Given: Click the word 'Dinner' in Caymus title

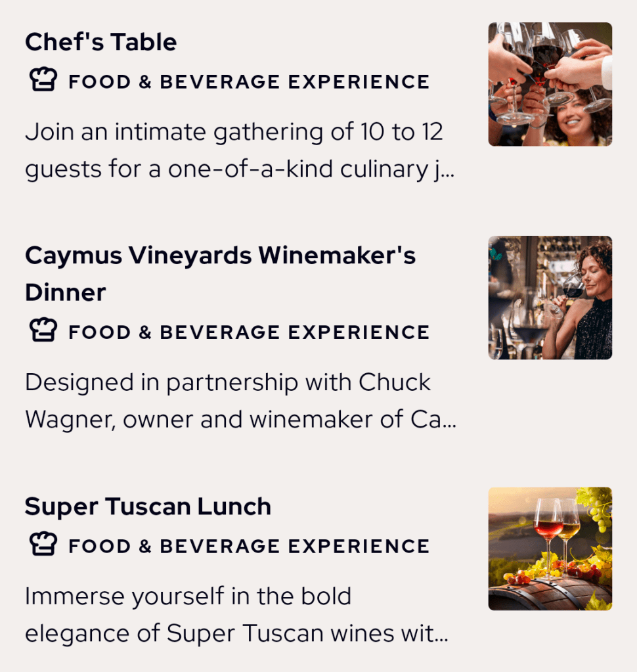Looking at the screenshot, I should pos(65,292).
